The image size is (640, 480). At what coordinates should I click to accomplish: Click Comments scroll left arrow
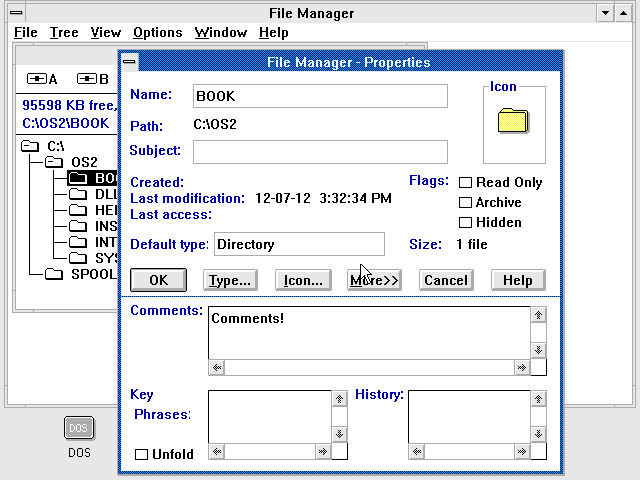(217, 368)
